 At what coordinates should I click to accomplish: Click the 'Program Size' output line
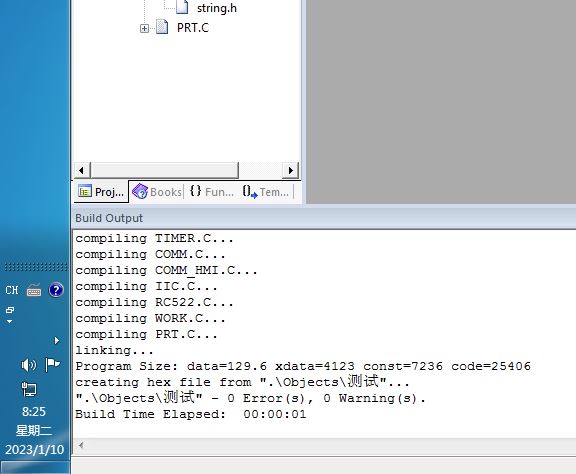coord(303,367)
